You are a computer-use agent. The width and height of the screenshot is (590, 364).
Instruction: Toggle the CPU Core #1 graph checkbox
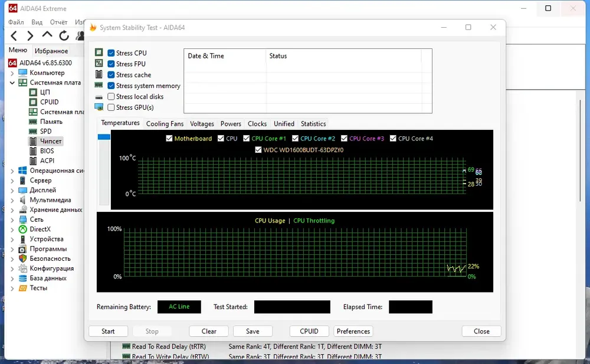[x=247, y=139]
